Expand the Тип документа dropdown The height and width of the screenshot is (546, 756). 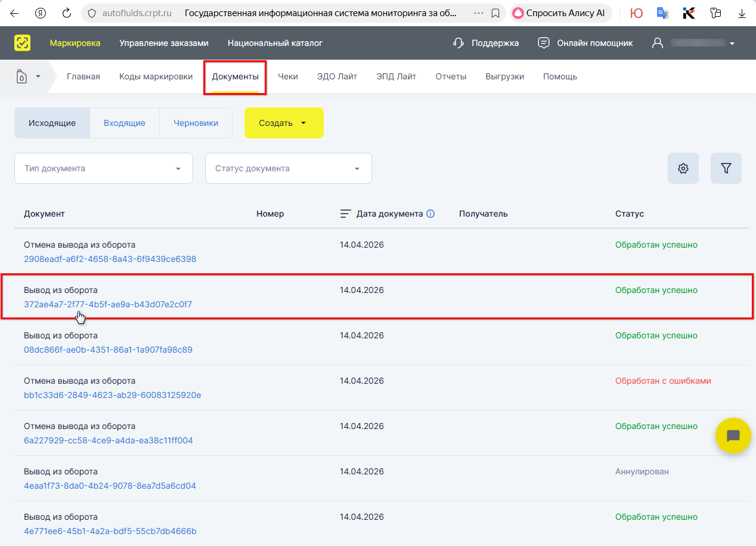coord(104,168)
